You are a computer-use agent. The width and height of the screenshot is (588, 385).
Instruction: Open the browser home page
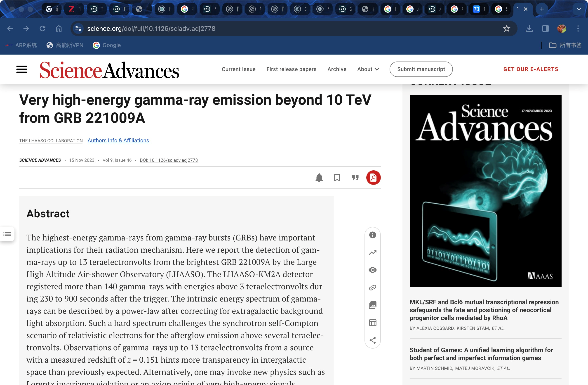click(59, 29)
